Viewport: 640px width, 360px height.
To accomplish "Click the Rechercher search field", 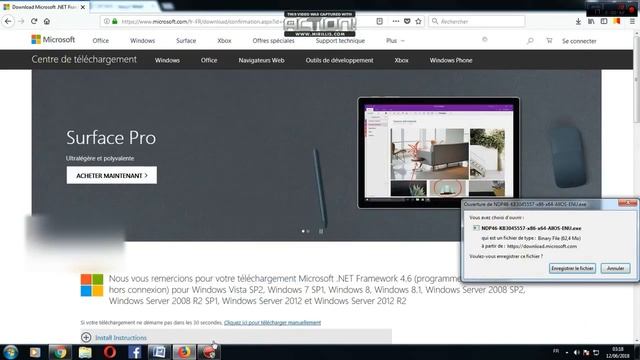I will point(476,21).
